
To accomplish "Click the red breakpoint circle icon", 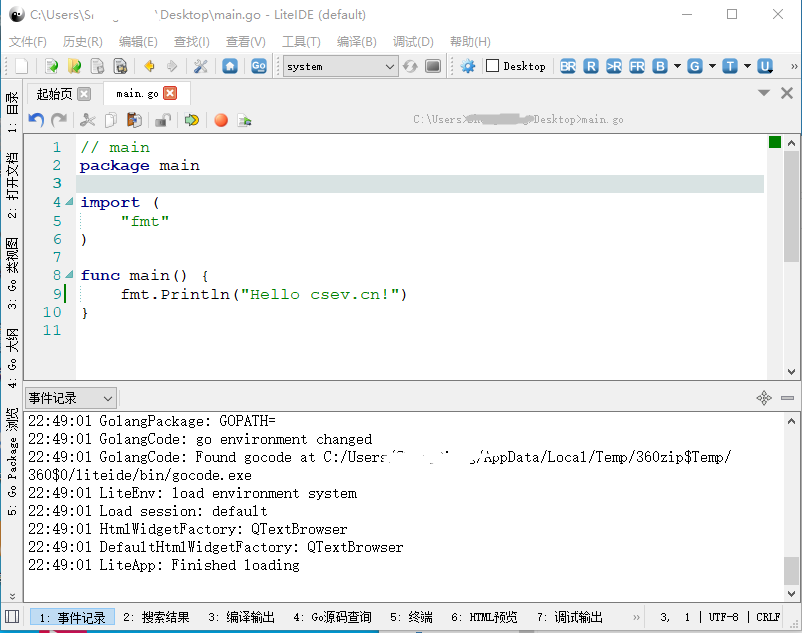I will click(x=220, y=120).
